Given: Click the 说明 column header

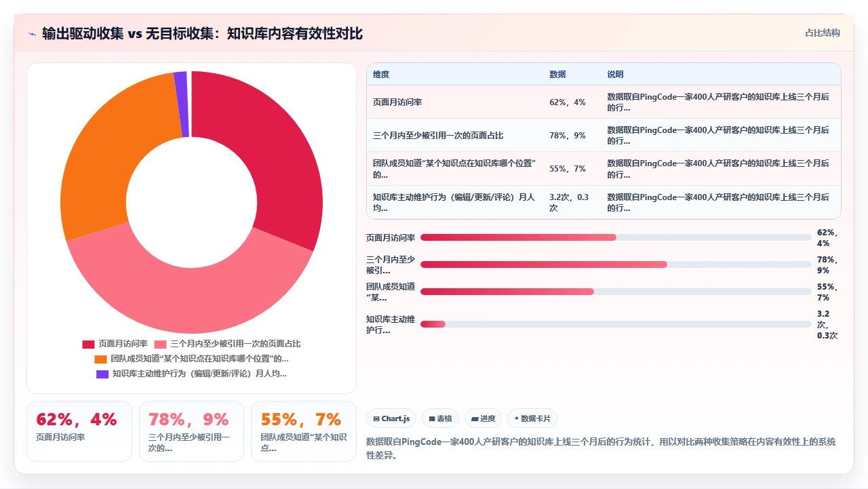Looking at the screenshot, I should coord(615,75).
